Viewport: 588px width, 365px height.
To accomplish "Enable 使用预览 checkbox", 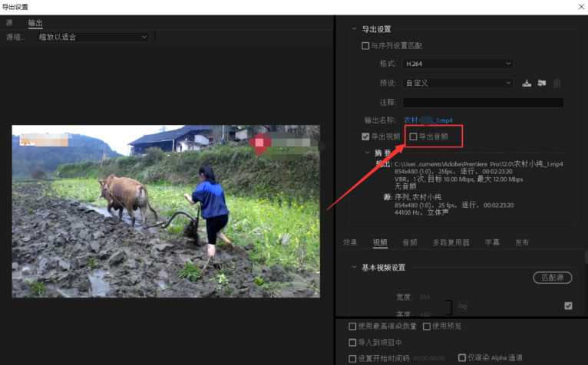I will pyautogui.click(x=426, y=327).
